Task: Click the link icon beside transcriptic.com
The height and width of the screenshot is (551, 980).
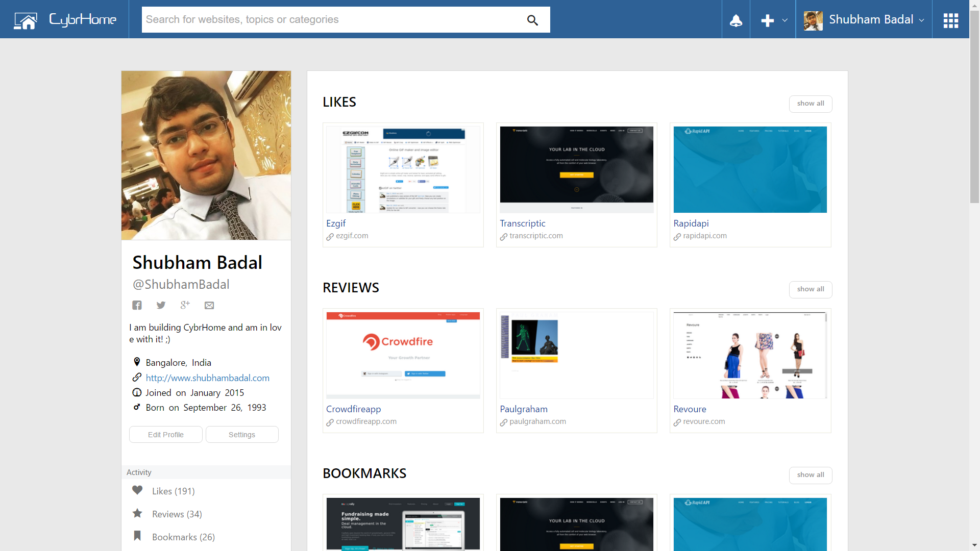Action: pyautogui.click(x=504, y=237)
